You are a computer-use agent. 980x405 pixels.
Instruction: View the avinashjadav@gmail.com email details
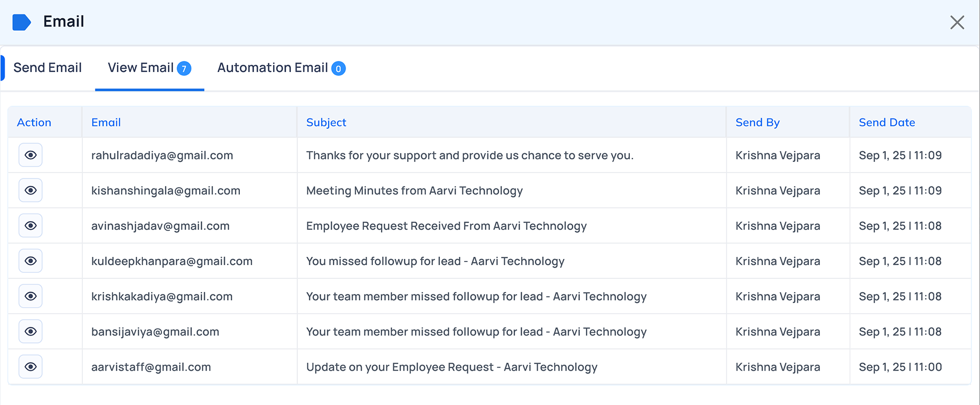[x=31, y=226]
